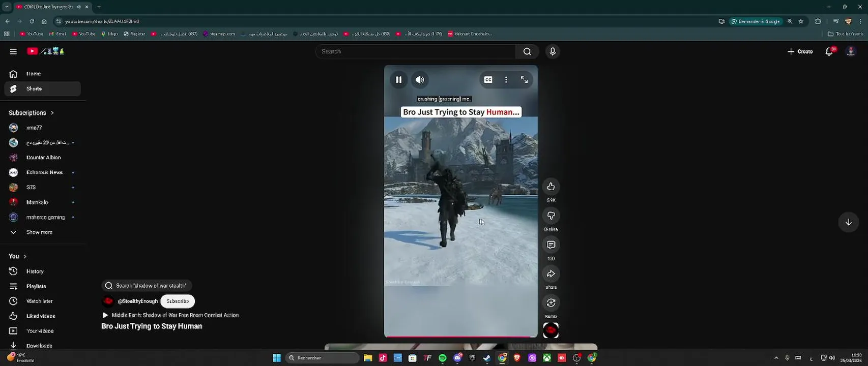The height and width of the screenshot is (366, 868).
Task: Open the browser tab search dropdown
Action: [7, 7]
